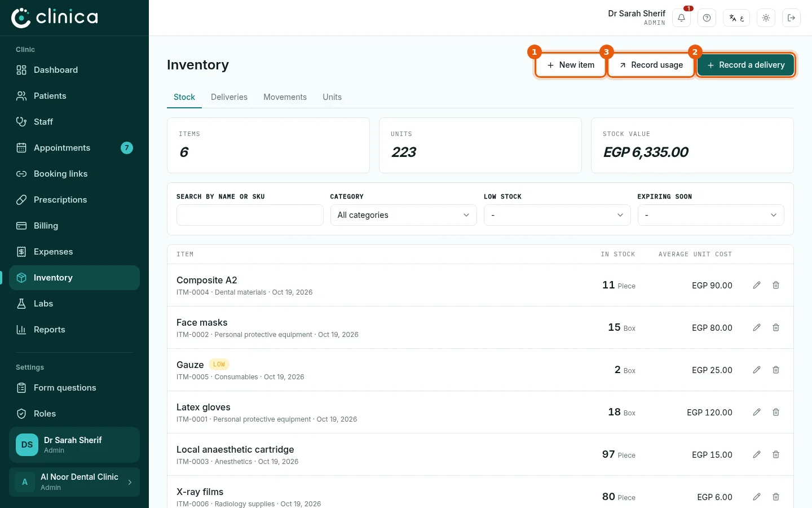This screenshot has width=812, height=508.
Task: Switch to the Movements tab
Action: (285, 97)
